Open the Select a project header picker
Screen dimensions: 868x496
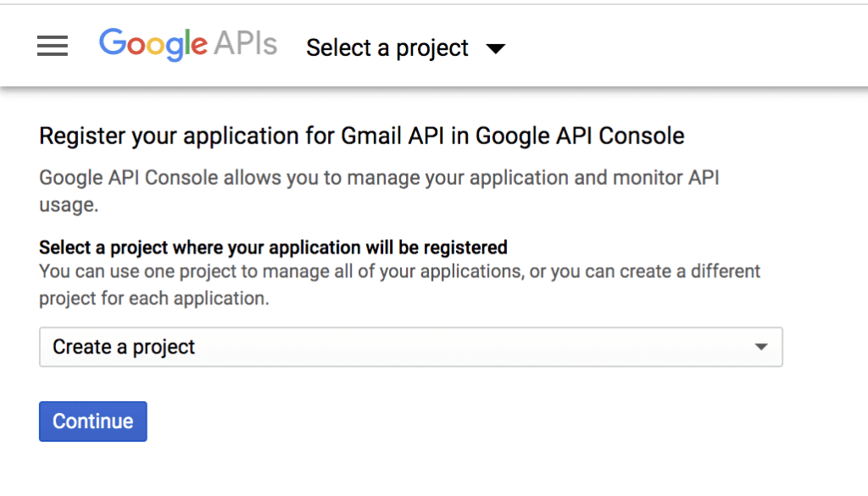coord(387,48)
